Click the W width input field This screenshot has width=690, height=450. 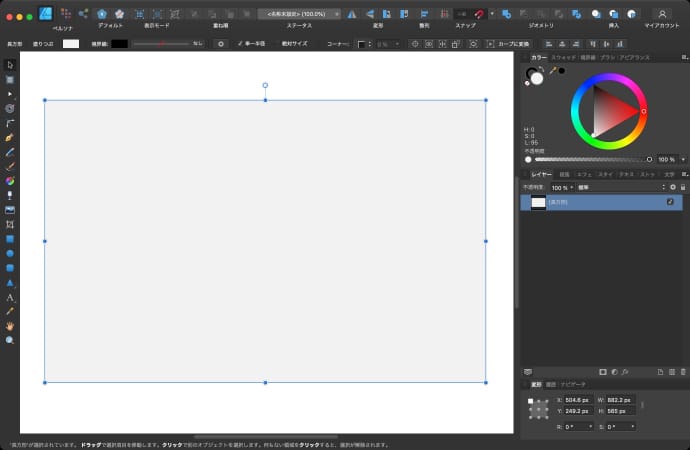click(620, 400)
